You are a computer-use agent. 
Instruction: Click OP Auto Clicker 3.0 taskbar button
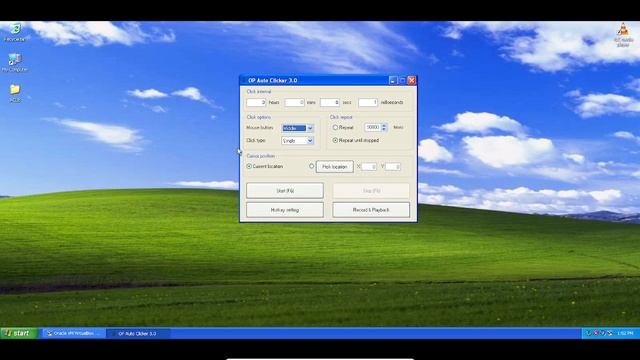[138, 333]
